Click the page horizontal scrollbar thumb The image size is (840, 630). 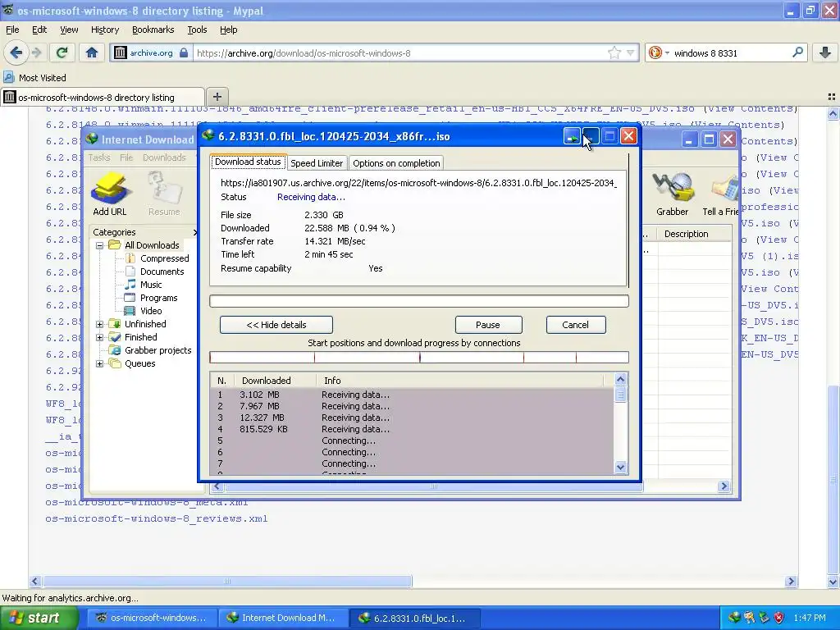tap(227, 582)
